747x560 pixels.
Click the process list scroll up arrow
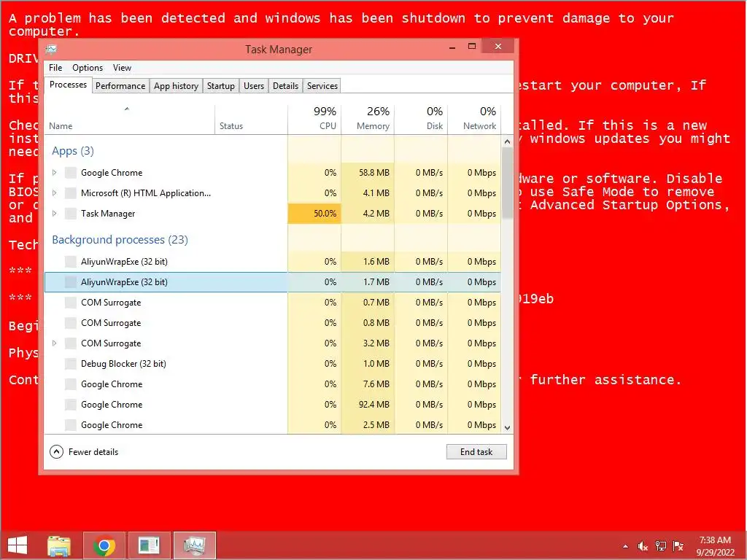pos(508,141)
